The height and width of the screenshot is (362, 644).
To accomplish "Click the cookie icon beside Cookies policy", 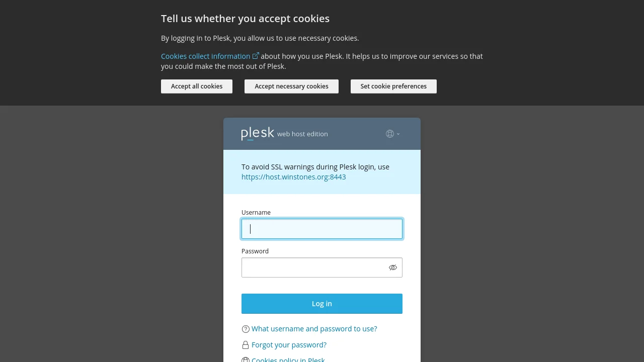I will (246, 359).
